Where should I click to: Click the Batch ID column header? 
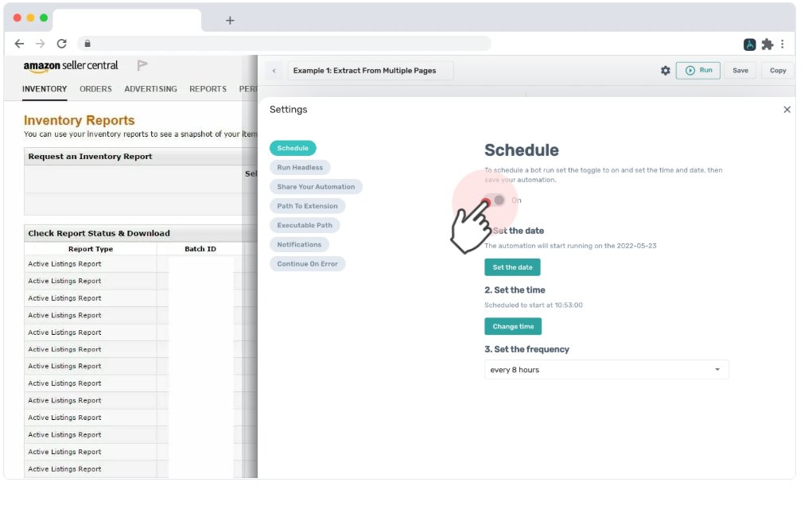pos(200,249)
